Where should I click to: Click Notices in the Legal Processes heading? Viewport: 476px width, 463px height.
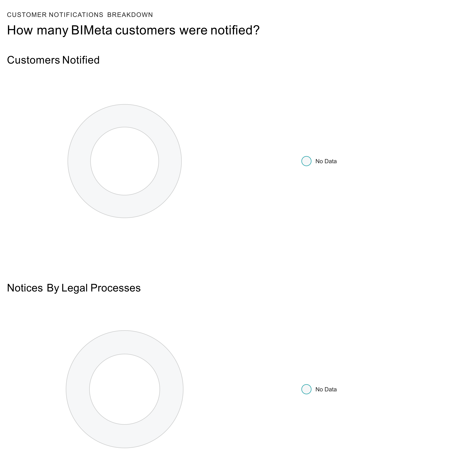[25, 288]
